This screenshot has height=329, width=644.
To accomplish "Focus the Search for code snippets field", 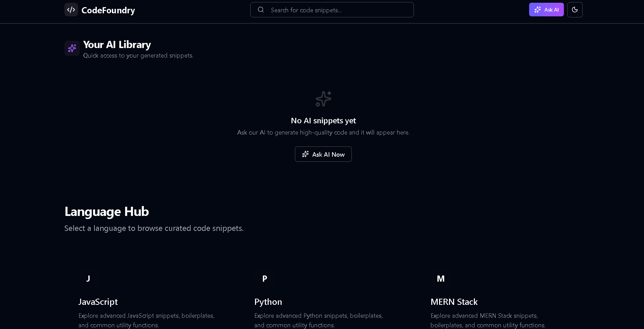I will point(338,10).
